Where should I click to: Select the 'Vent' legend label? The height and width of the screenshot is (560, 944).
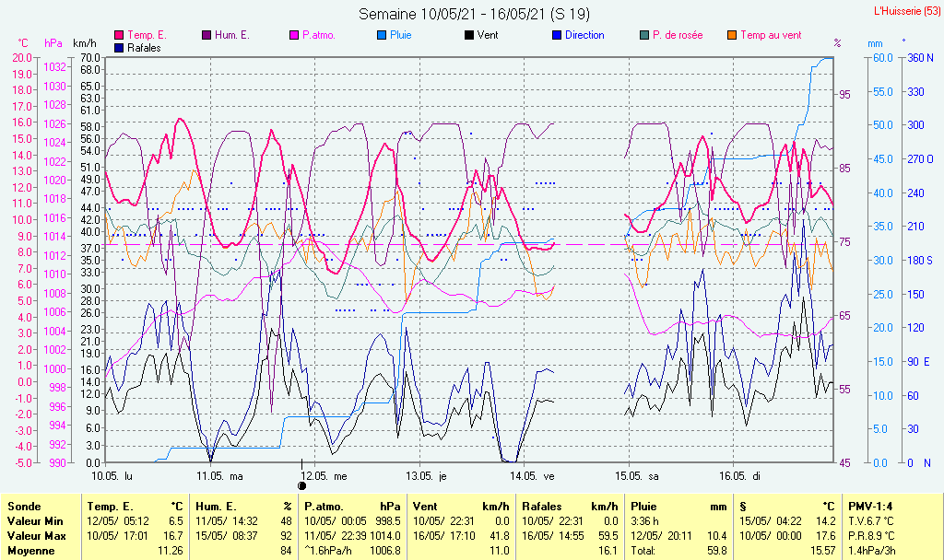click(488, 36)
